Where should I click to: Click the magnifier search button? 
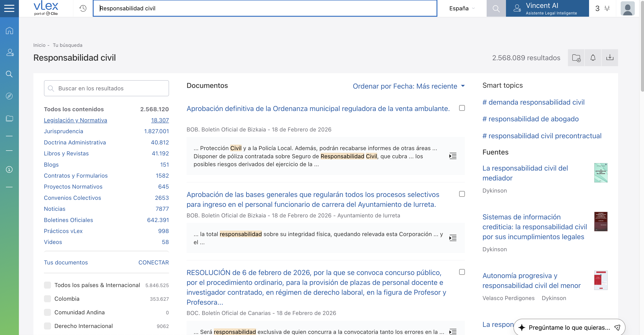click(x=496, y=8)
